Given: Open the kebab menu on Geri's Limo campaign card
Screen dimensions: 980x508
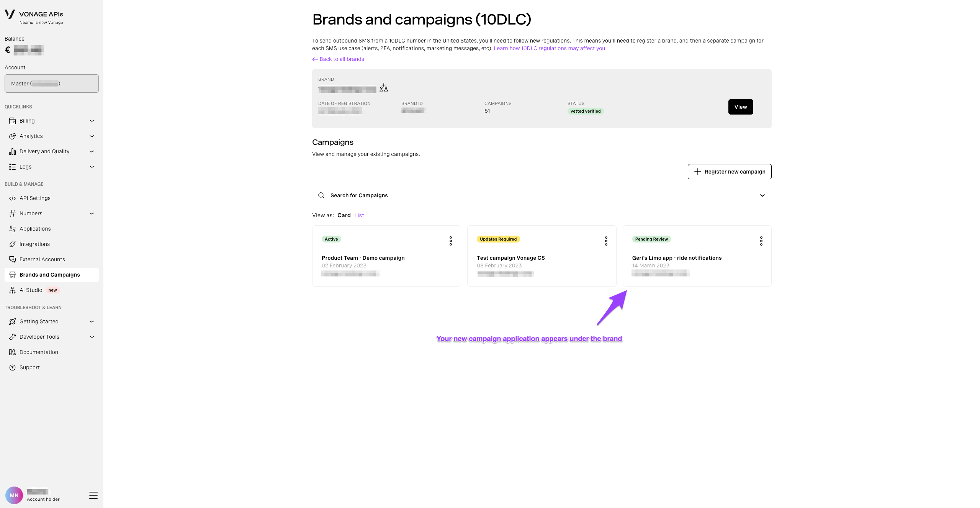Looking at the screenshot, I should (761, 241).
